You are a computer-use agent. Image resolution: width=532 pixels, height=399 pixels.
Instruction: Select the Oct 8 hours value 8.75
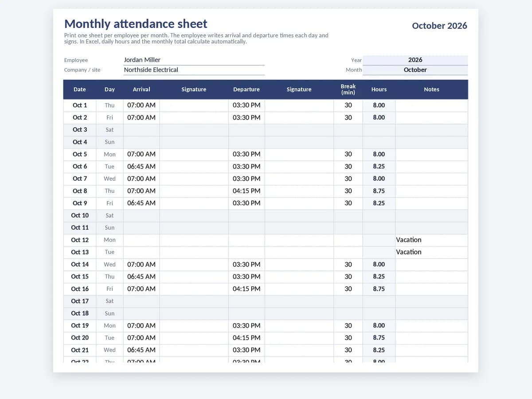(x=379, y=191)
